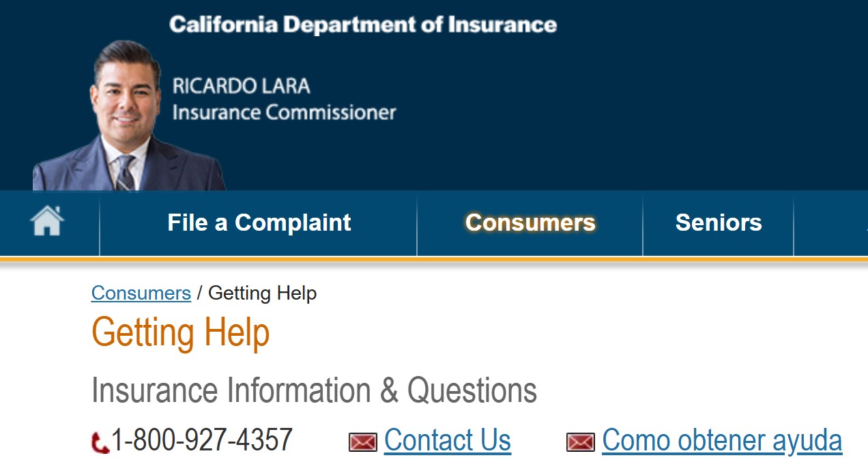
Task: Click the envelope icon beside Como obtener ayuda
Action: (581, 442)
